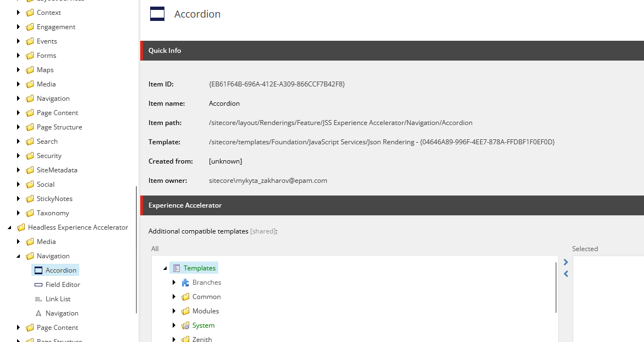Click the shared link next to Additional compatible templates

pyautogui.click(x=262, y=231)
